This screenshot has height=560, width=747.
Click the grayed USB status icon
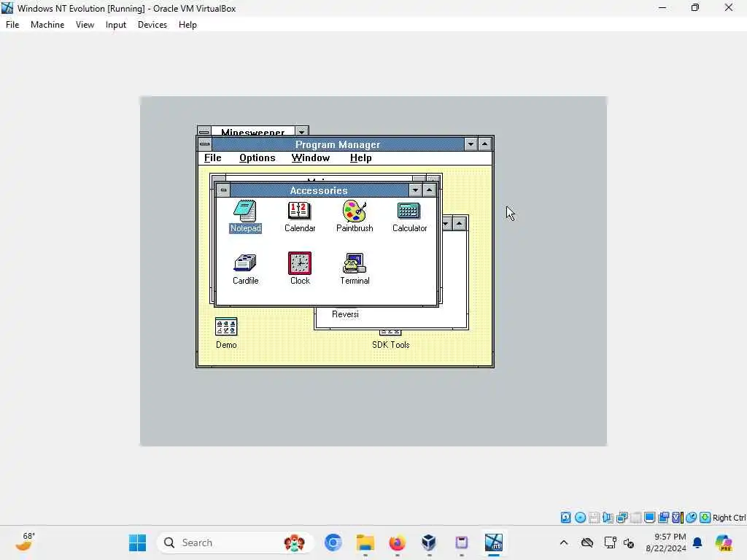[x=635, y=518]
